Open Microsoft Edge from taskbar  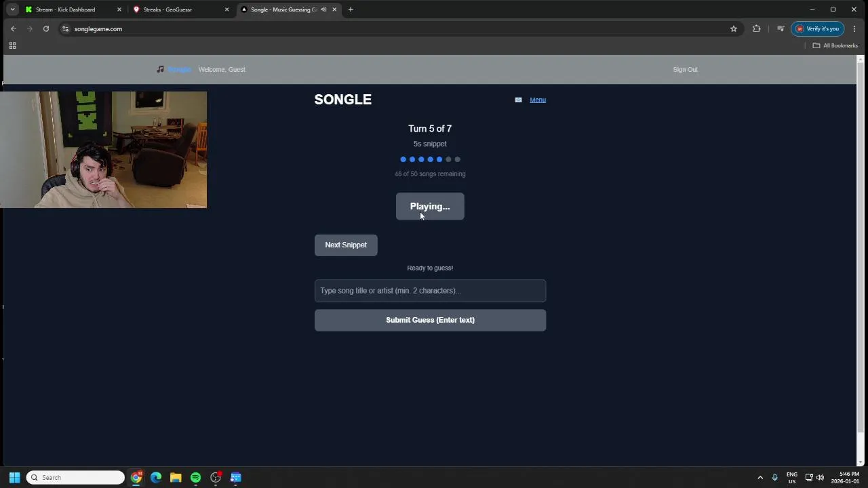tap(156, 477)
